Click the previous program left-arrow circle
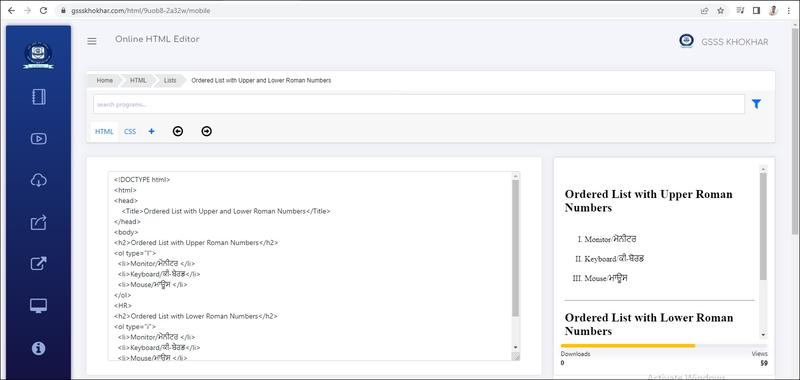 tap(178, 132)
